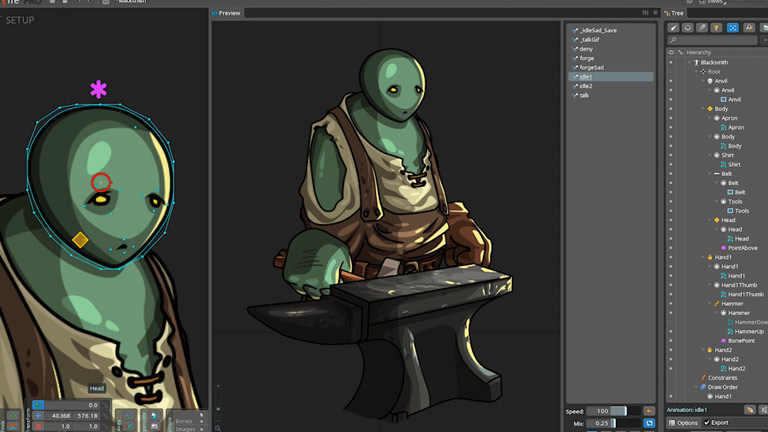
Task: Click the red circle bone on the head
Action: point(101,183)
